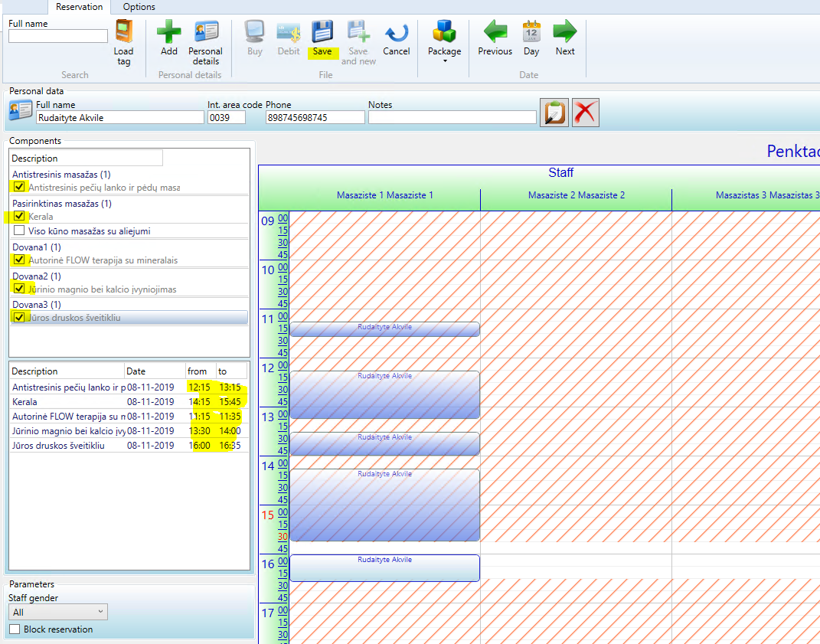Screen dimensions: 820x644
Task: Cancel the reservation with the undo arrow
Action: (397, 32)
